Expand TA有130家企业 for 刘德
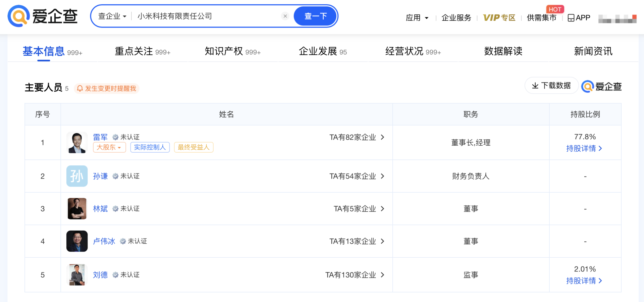The image size is (644, 302). pos(355,275)
